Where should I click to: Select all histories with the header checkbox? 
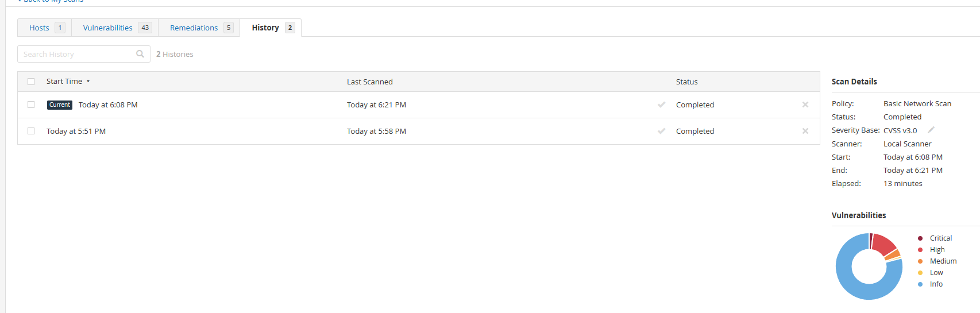[x=31, y=82]
